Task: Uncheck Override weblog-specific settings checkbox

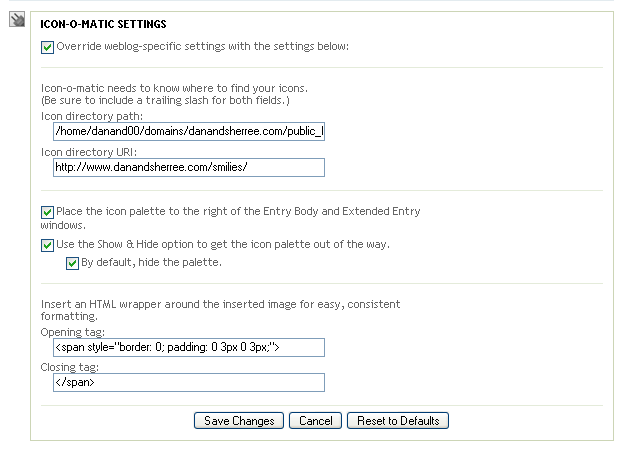Action: click(47, 47)
